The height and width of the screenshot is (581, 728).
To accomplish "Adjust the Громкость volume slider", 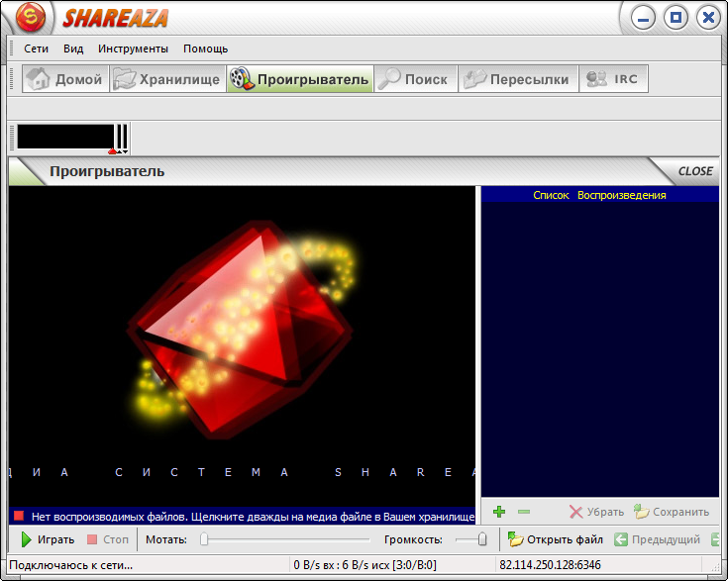I will point(470,539).
